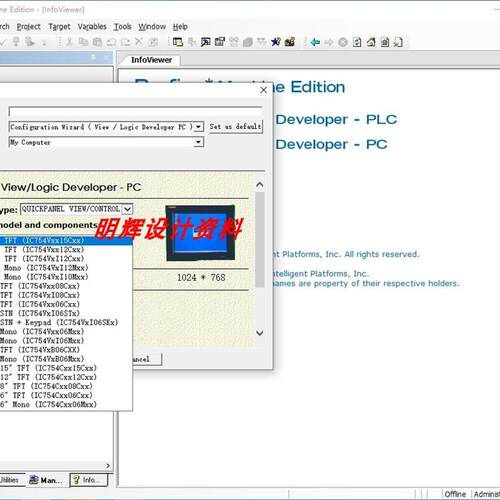Click the greyed grid icon after Inspector icon

(x=234, y=42)
